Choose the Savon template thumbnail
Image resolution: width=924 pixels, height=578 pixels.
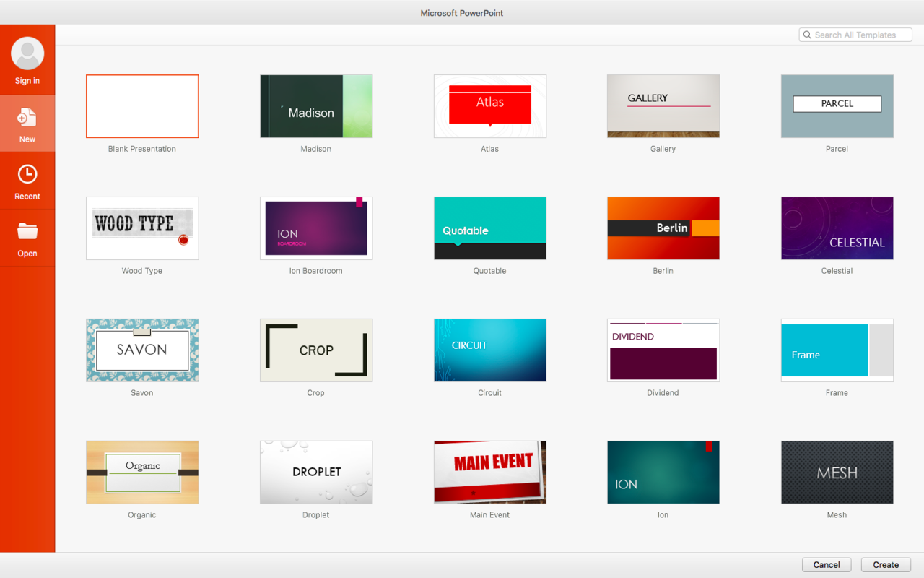pyautogui.click(x=142, y=350)
